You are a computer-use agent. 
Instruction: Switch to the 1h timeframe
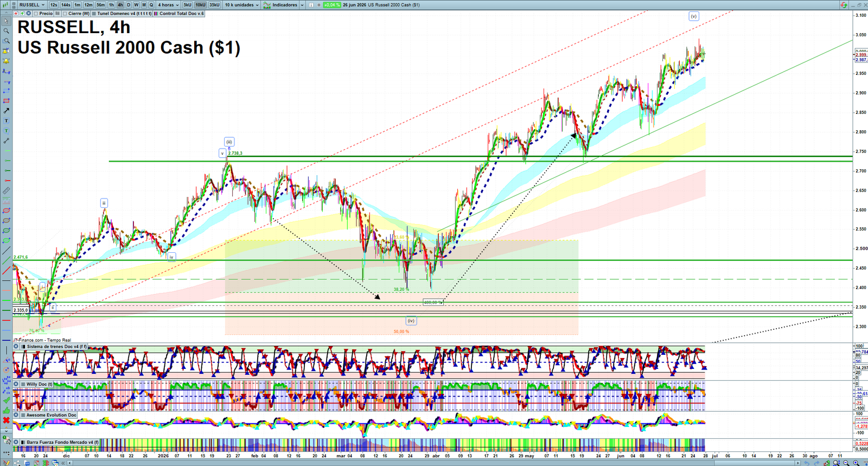pyautogui.click(x=111, y=5)
